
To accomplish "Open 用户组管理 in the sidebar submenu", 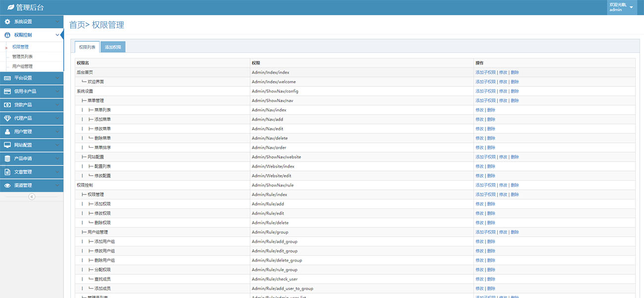I will pyautogui.click(x=22, y=66).
